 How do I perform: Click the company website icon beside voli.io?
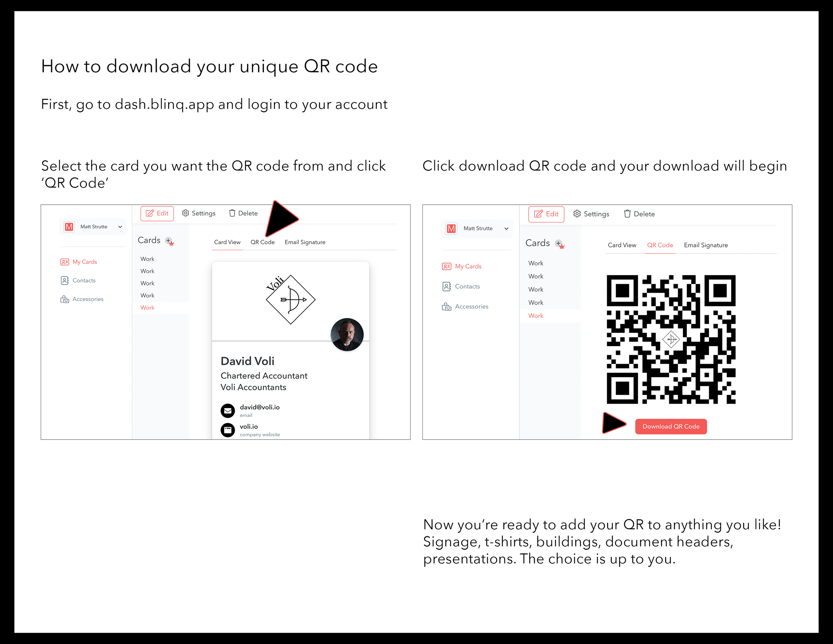coord(228,430)
